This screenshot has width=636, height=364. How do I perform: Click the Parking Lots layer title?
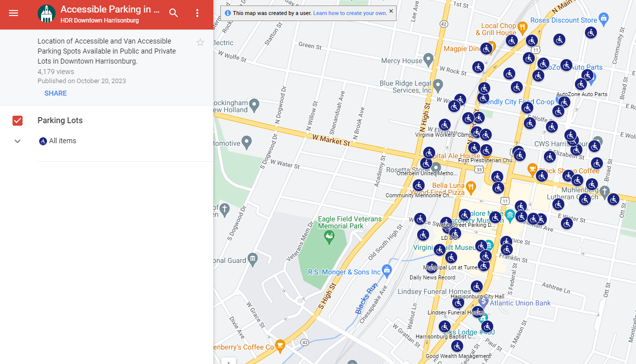coord(60,121)
